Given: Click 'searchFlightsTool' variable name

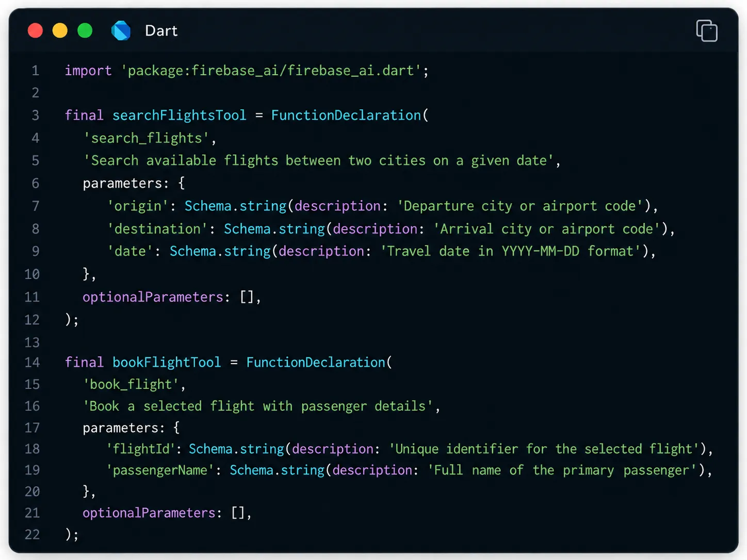Looking at the screenshot, I should tap(179, 115).
